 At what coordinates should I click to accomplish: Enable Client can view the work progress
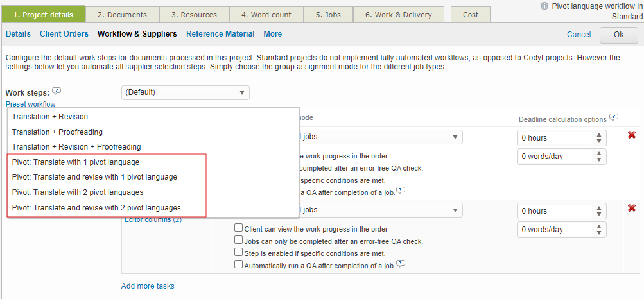click(x=239, y=228)
